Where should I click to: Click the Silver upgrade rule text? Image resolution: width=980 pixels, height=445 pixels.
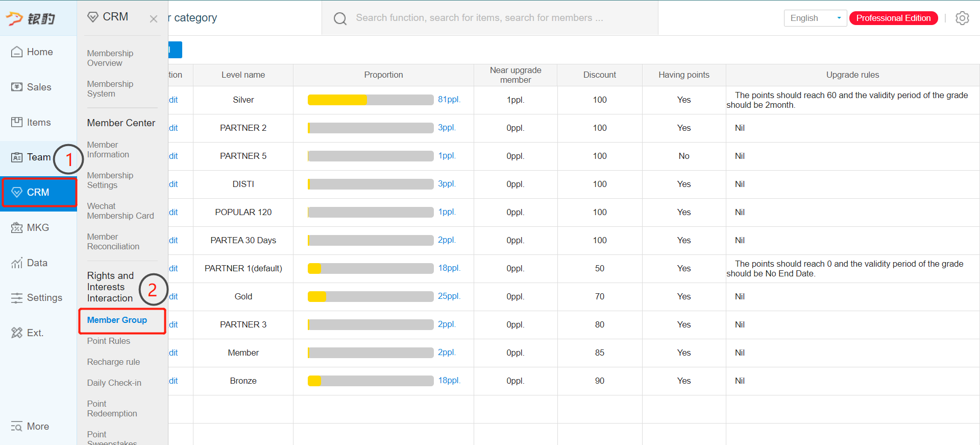click(x=847, y=100)
